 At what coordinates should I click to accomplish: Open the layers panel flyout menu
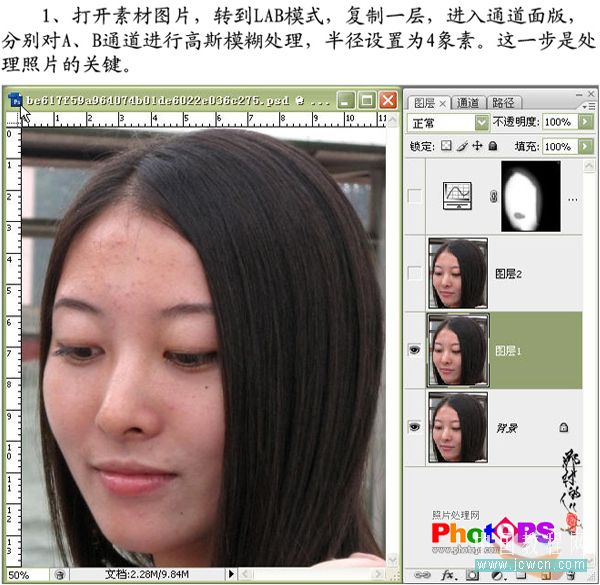coord(589,106)
